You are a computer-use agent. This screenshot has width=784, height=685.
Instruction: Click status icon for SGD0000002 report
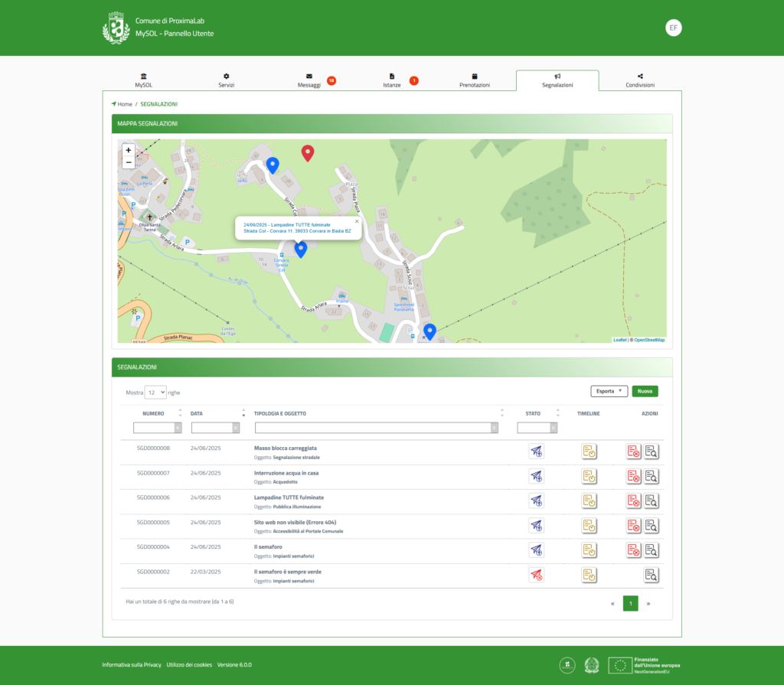tap(536, 575)
